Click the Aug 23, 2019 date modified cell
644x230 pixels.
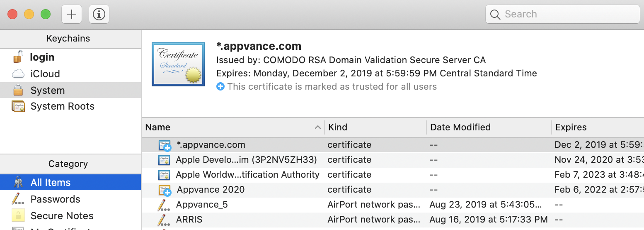point(486,205)
